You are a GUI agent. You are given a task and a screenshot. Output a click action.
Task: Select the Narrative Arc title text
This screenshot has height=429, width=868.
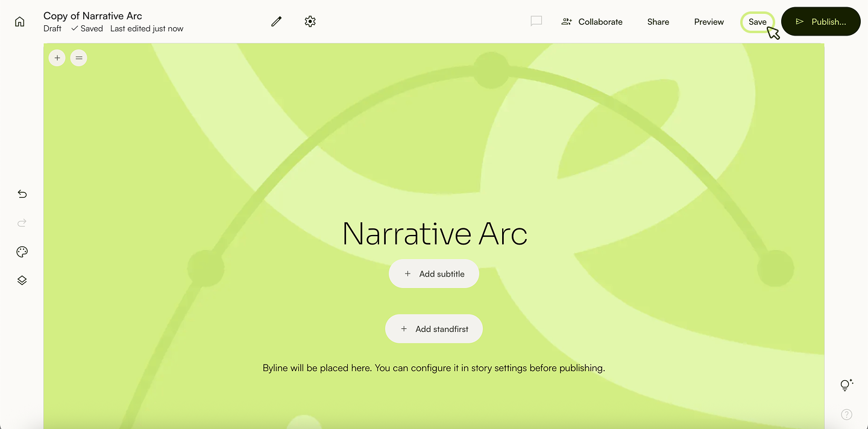point(435,234)
